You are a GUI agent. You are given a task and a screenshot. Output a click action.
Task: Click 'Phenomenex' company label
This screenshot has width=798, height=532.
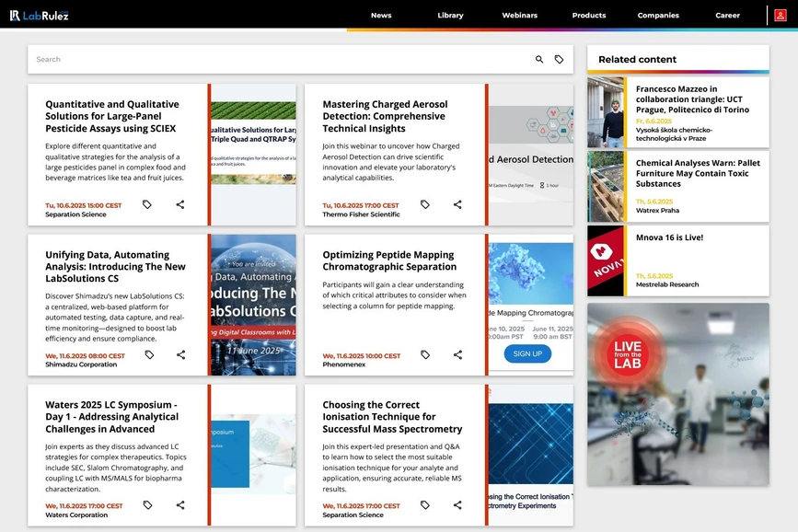tap(343, 364)
